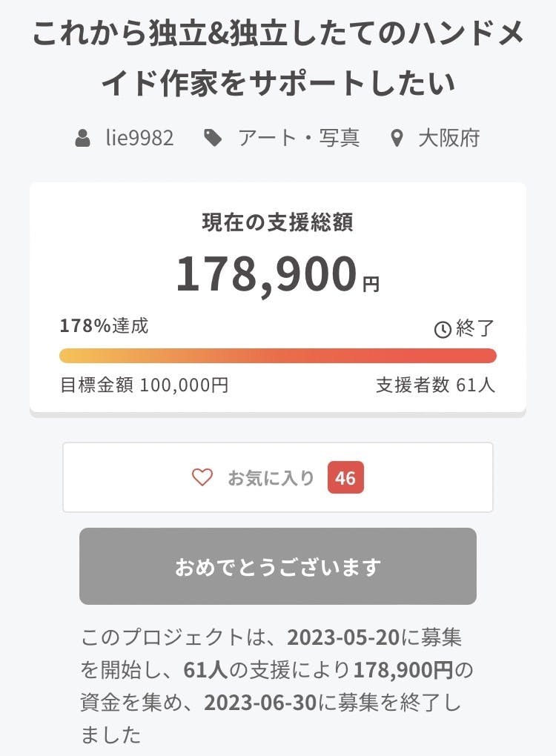The width and height of the screenshot is (556, 756).
Task: Select the 大阪府 location link
Action: (449, 138)
